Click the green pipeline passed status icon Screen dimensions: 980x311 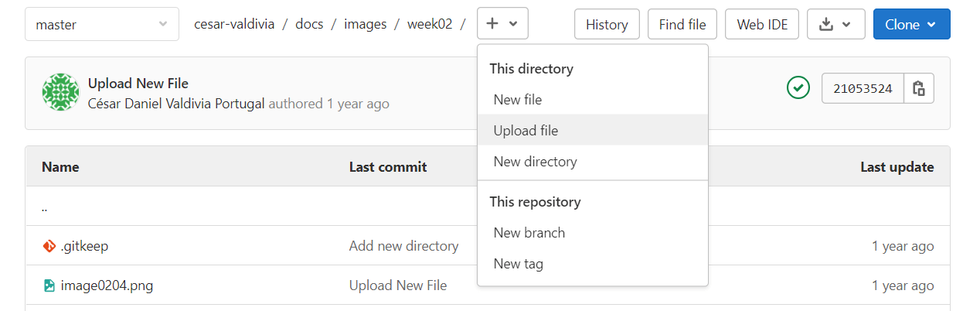pos(798,88)
